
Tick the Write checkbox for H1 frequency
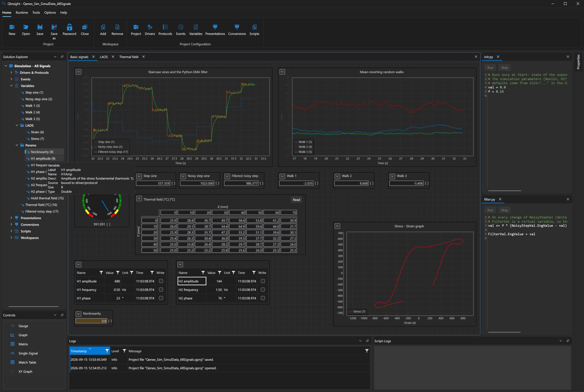[x=161, y=290]
